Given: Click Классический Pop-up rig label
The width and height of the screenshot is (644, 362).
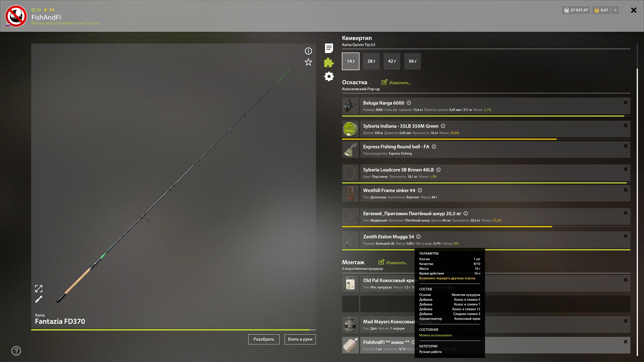Looking at the screenshot, I should coord(361,89).
